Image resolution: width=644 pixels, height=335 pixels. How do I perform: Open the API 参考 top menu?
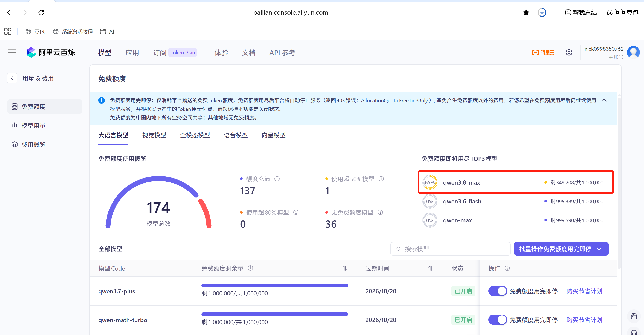pos(282,53)
